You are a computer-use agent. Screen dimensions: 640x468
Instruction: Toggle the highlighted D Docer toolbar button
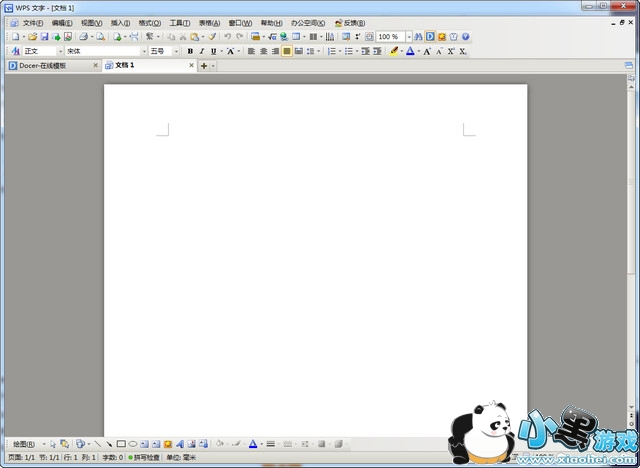(430, 37)
